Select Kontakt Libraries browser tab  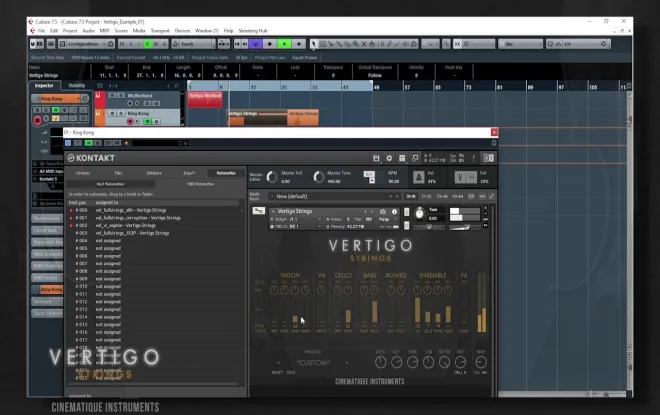tap(83, 173)
